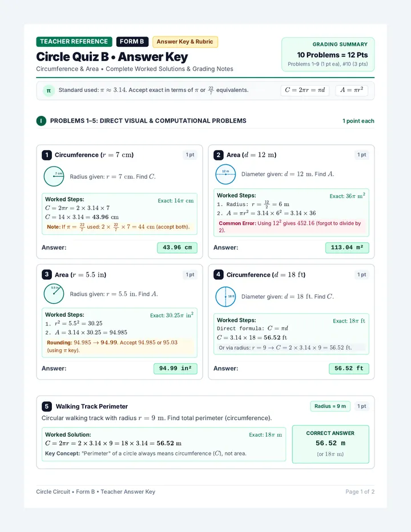
Task: Select the FORM B tag
Action: tap(132, 42)
